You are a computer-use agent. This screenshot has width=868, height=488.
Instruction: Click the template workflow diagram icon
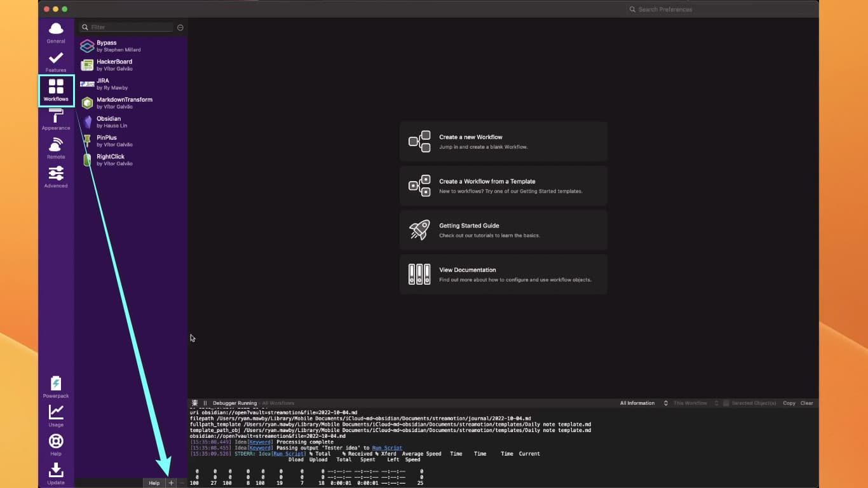pyautogui.click(x=419, y=186)
